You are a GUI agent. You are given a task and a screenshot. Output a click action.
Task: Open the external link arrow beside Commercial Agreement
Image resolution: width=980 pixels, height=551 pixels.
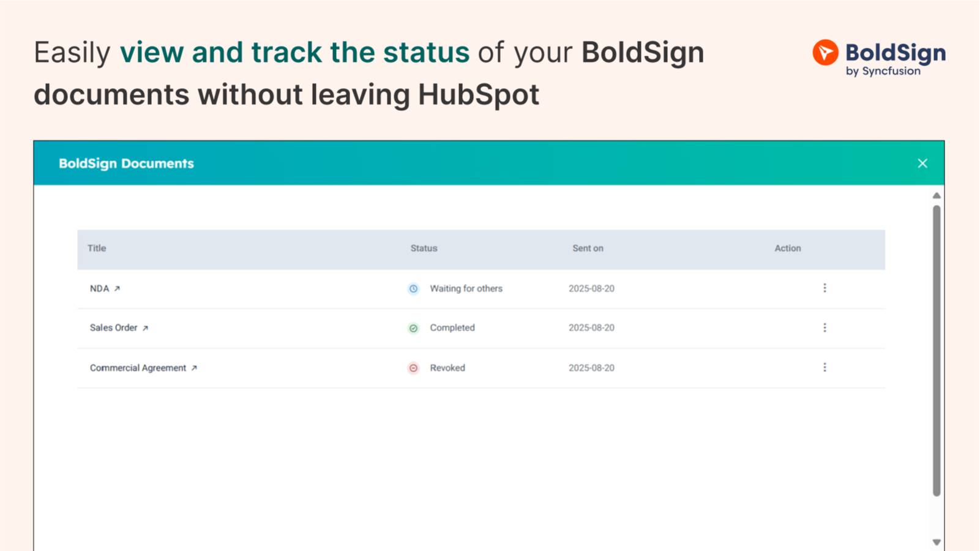tap(195, 368)
